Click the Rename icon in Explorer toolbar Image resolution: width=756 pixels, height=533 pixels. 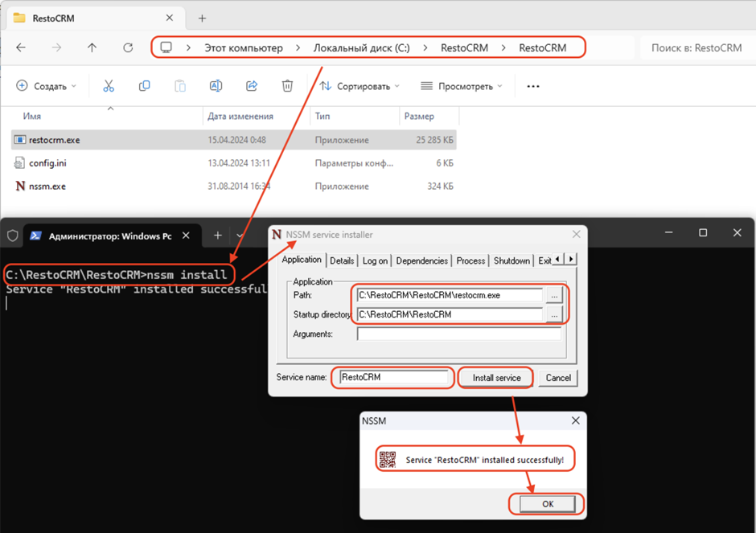pos(216,86)
